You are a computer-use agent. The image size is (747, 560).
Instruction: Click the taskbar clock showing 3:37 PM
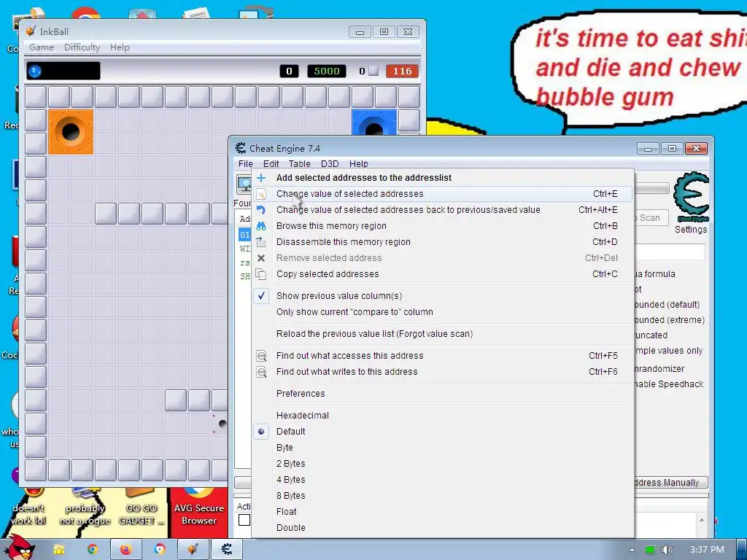coord(707,550)
